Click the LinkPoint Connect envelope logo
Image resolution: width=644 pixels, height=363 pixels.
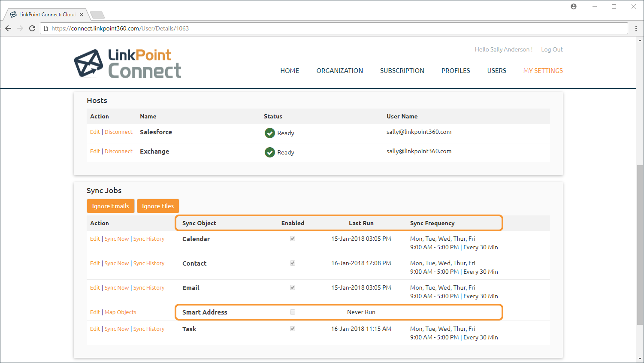[x=88, y=64]
